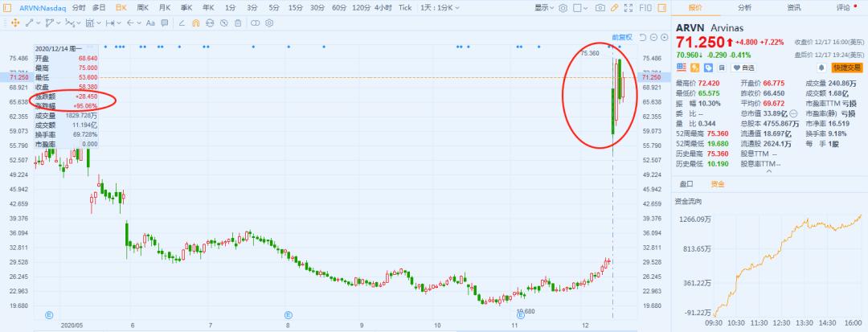Open the 分析 analysis tab
Screen dimensions: 868x332
pyautogui.click(x=744, y=8)
